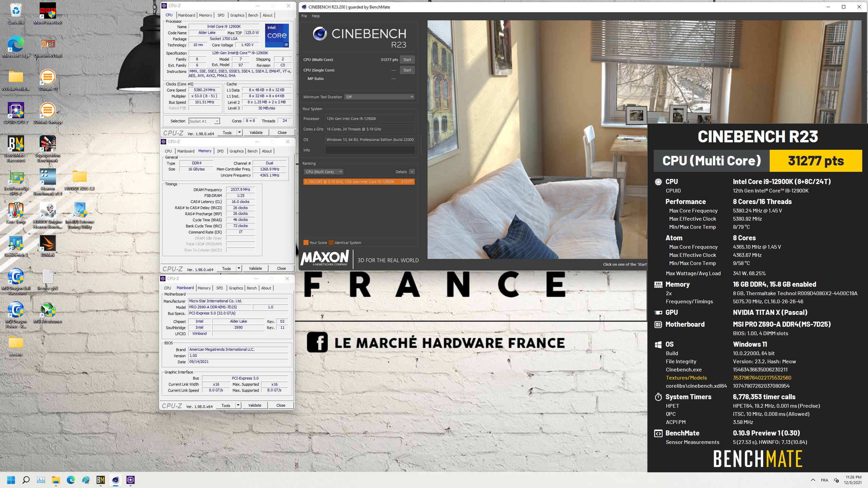Viewport: 868px width, 488px height.
Task: Open BenchMate from the taskbar
Action: point(100,480)
